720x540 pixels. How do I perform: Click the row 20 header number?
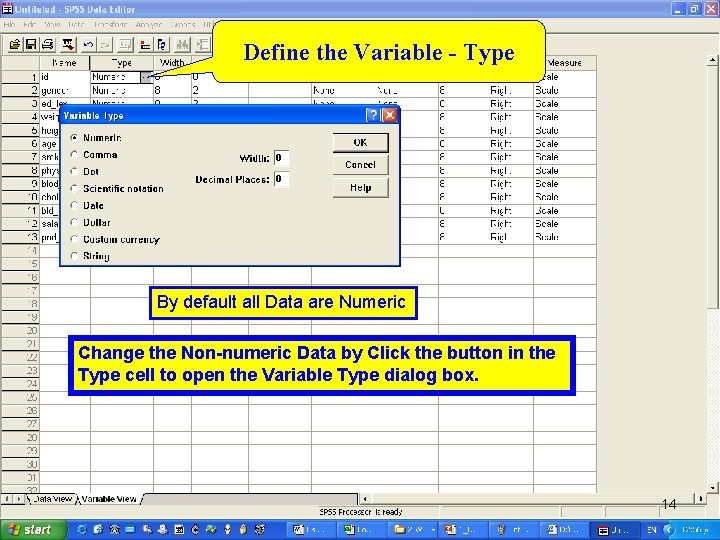pos(20,331)
